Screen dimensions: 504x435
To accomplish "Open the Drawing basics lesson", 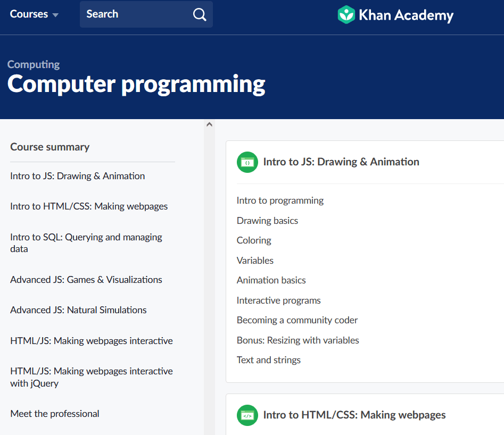I will coord(267,221).
